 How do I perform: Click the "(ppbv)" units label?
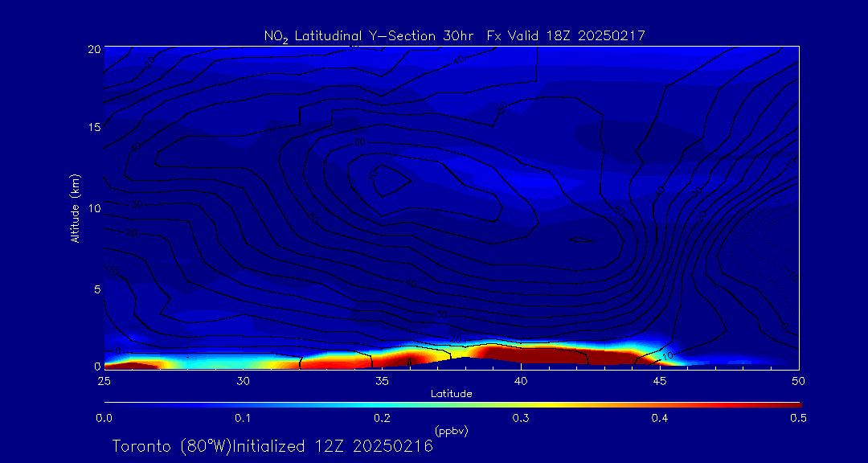click(452, 432)
